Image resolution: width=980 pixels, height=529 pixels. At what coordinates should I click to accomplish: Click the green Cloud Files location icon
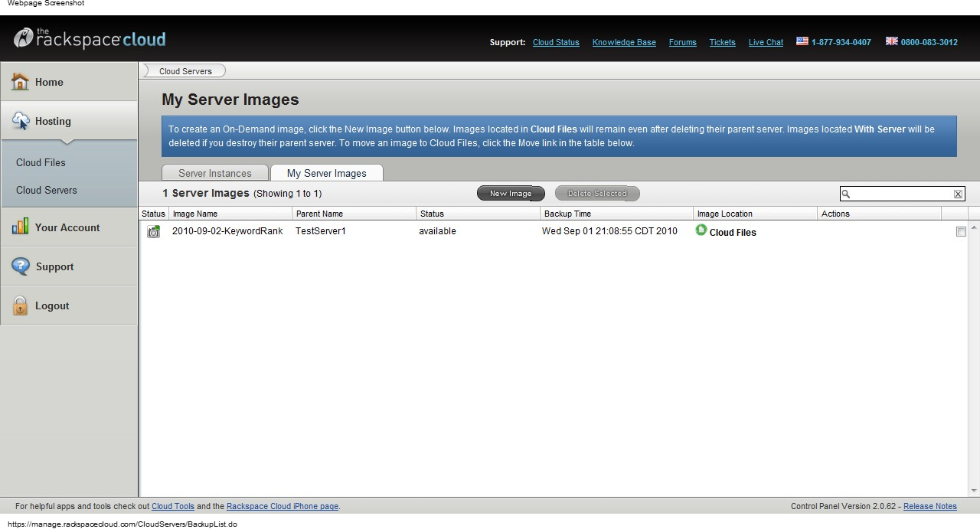click(701, 230)
